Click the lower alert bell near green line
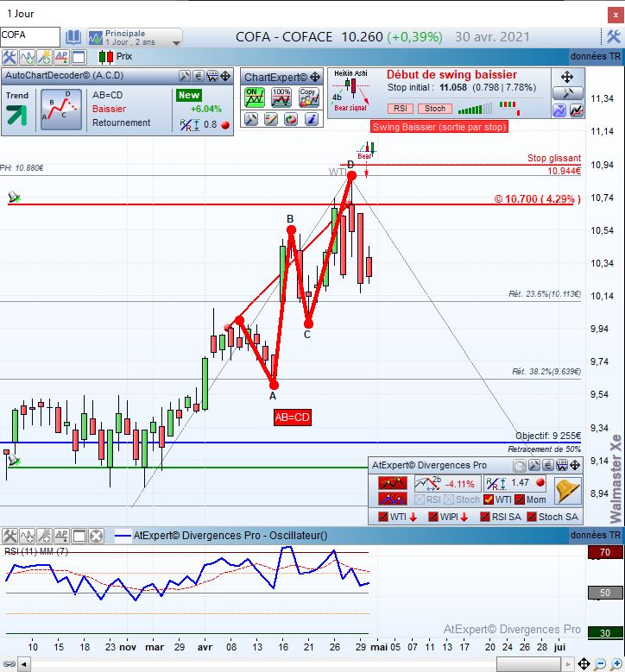The width and height of the screenshot is (625, 672). click(13, 461)
